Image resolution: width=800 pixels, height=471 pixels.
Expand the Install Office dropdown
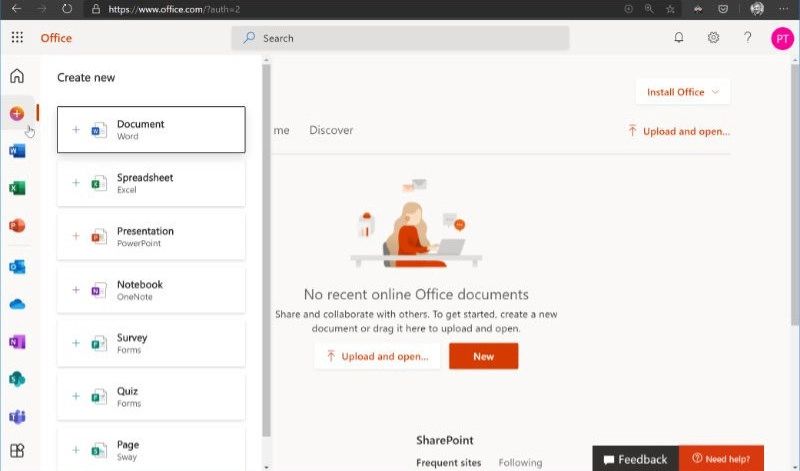coord(683,92)
